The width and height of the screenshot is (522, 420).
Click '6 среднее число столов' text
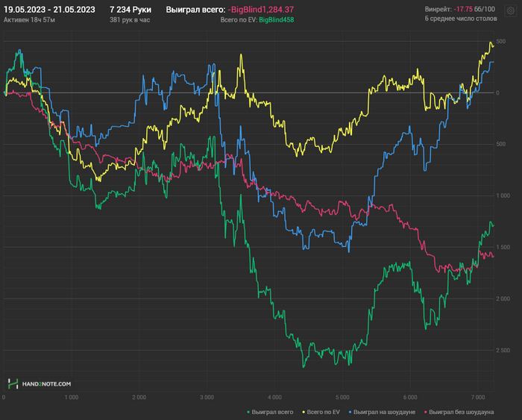(x=461, y=19)
